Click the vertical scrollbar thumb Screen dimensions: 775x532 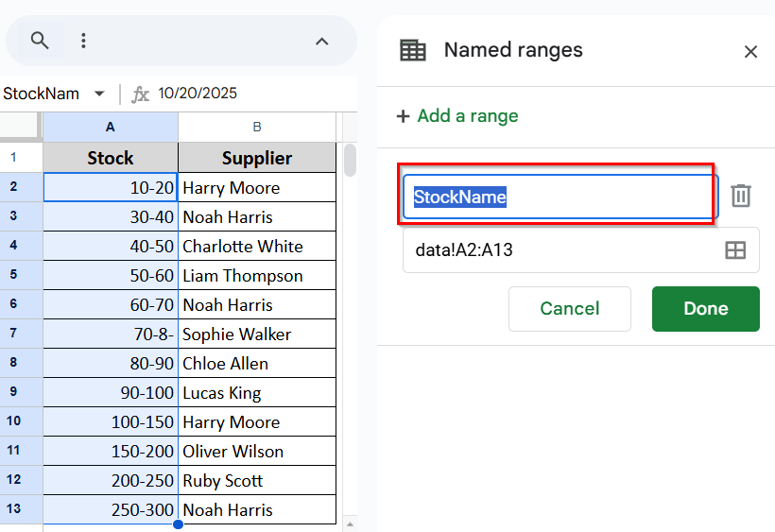(x=350, y=160)
